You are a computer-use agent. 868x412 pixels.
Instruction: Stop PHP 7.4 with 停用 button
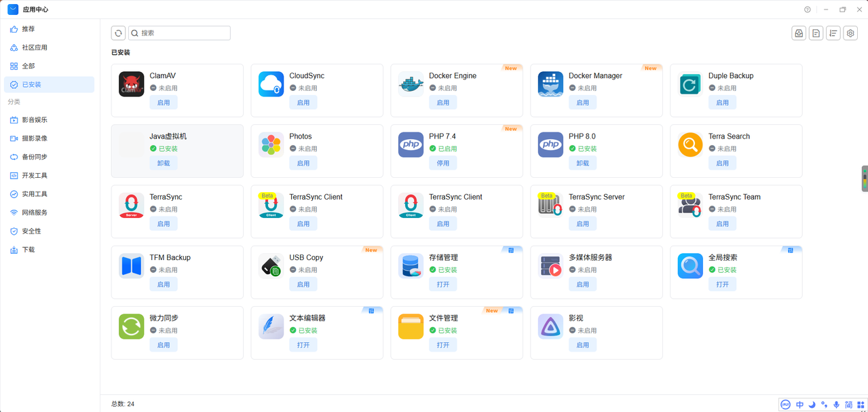coord(443,163)
